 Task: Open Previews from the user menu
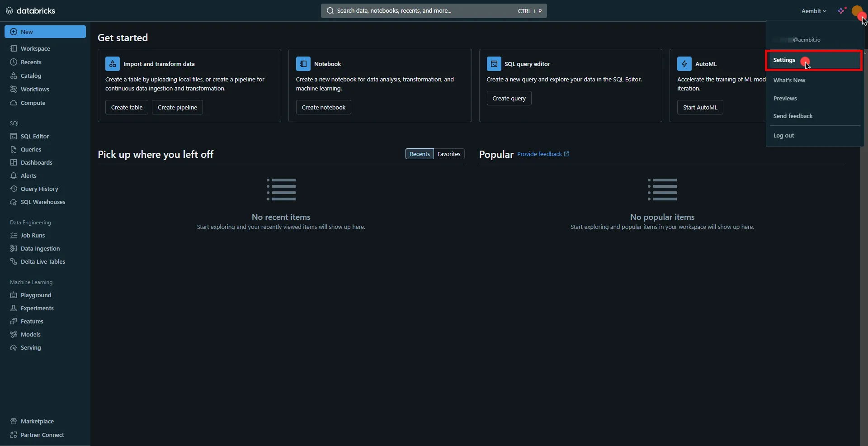click(x=785, y=98)
